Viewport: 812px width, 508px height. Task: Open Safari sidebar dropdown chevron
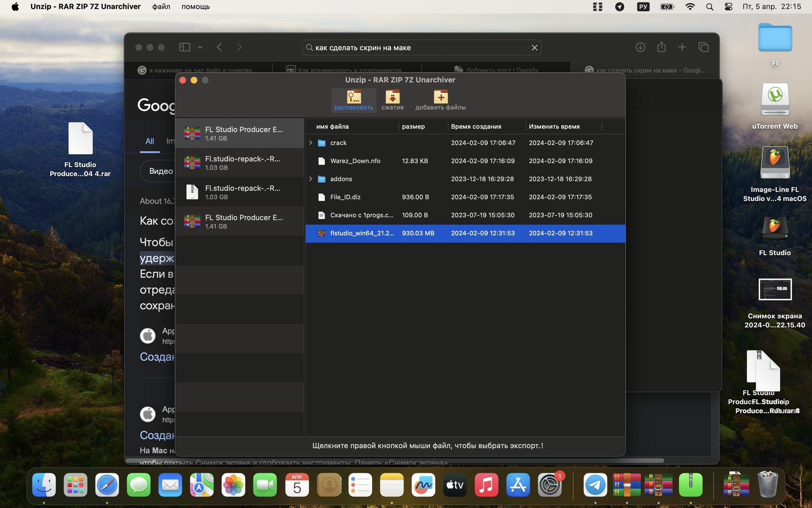200,47
